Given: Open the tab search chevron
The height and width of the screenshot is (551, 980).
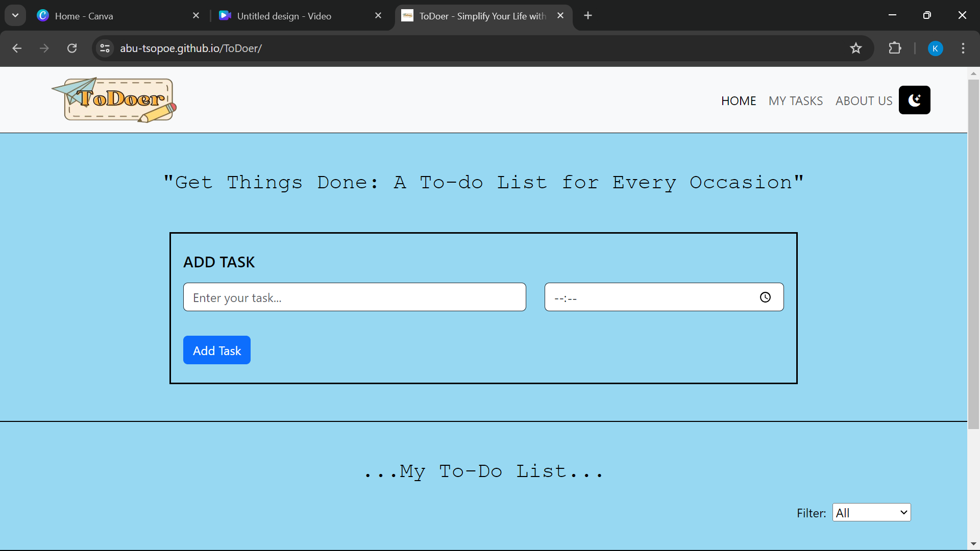Looking at the screenshot, I should click(x=15, y=15).
